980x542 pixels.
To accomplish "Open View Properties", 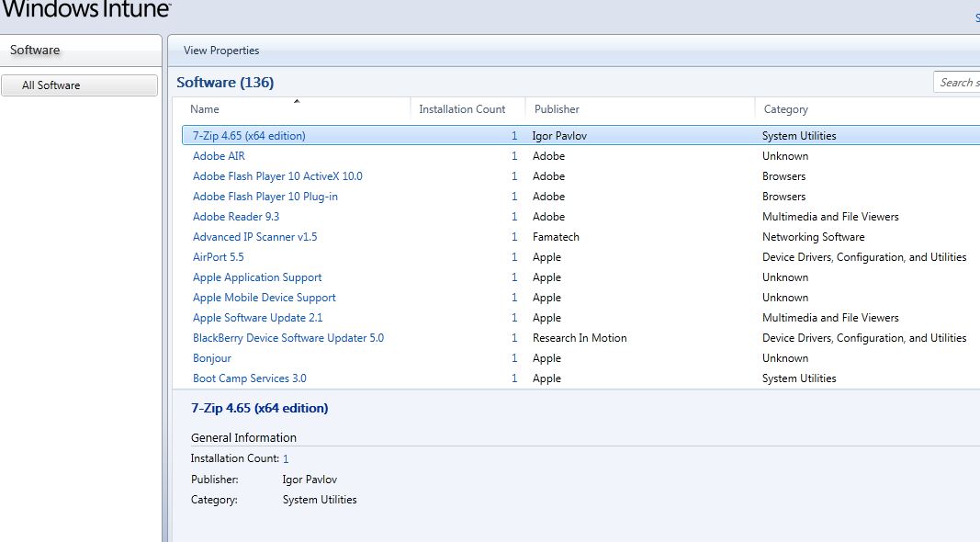I will [x=221, y=51].
